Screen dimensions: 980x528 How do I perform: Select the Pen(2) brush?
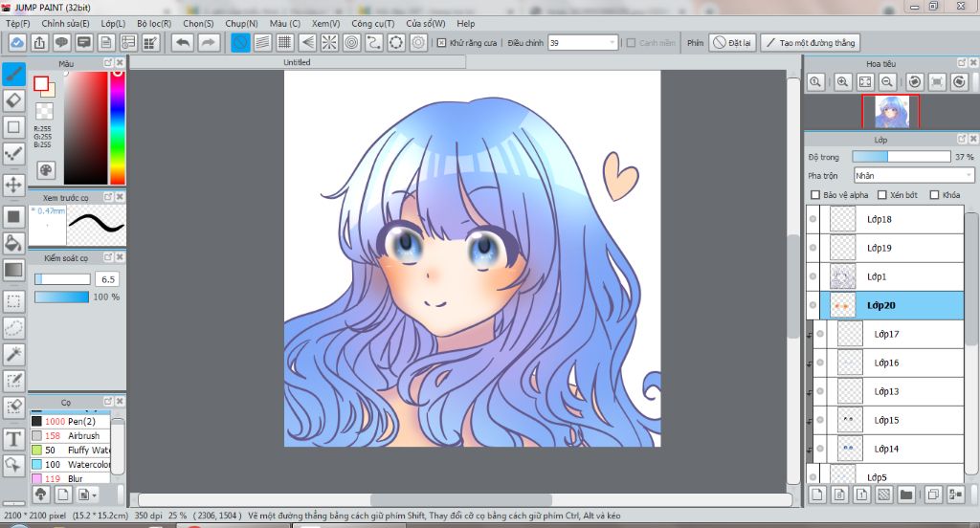(x=70, y=421)
